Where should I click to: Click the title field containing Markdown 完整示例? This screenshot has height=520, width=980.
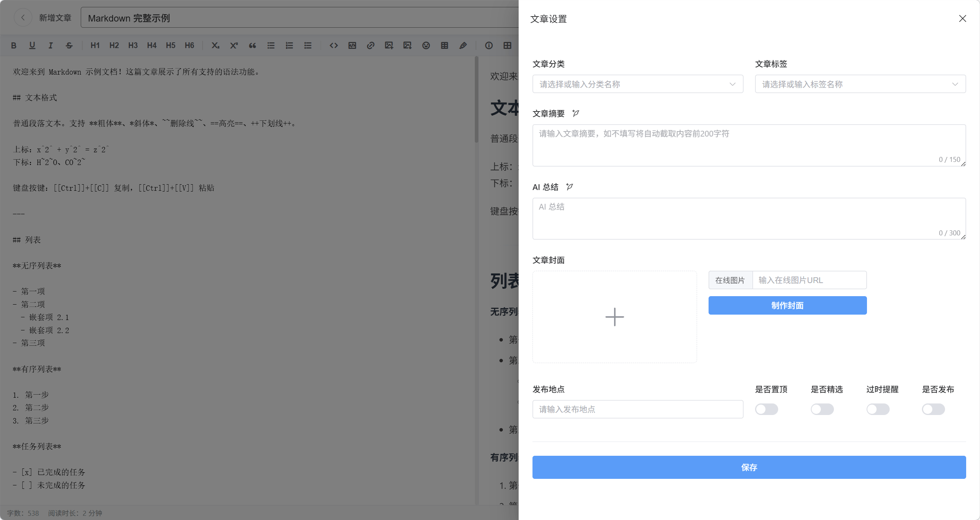click(299, 18)
